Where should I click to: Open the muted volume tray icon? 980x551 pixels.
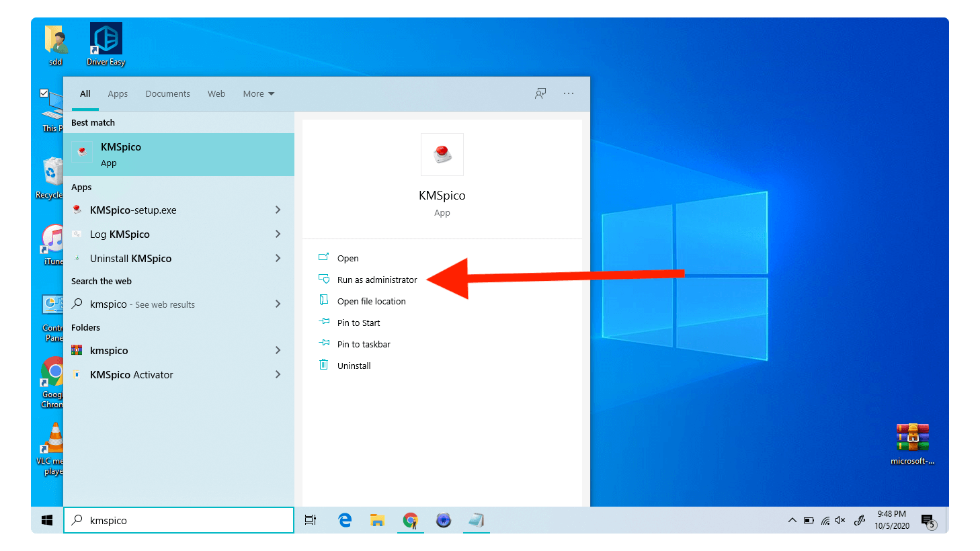[840, 520]
